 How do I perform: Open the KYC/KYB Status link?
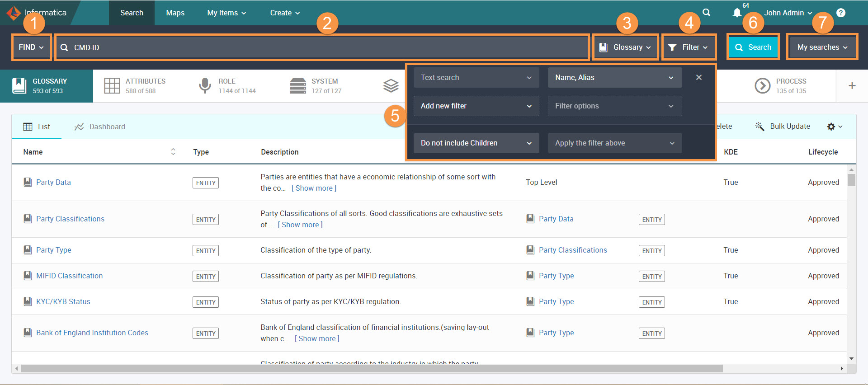tap(63, 301)
